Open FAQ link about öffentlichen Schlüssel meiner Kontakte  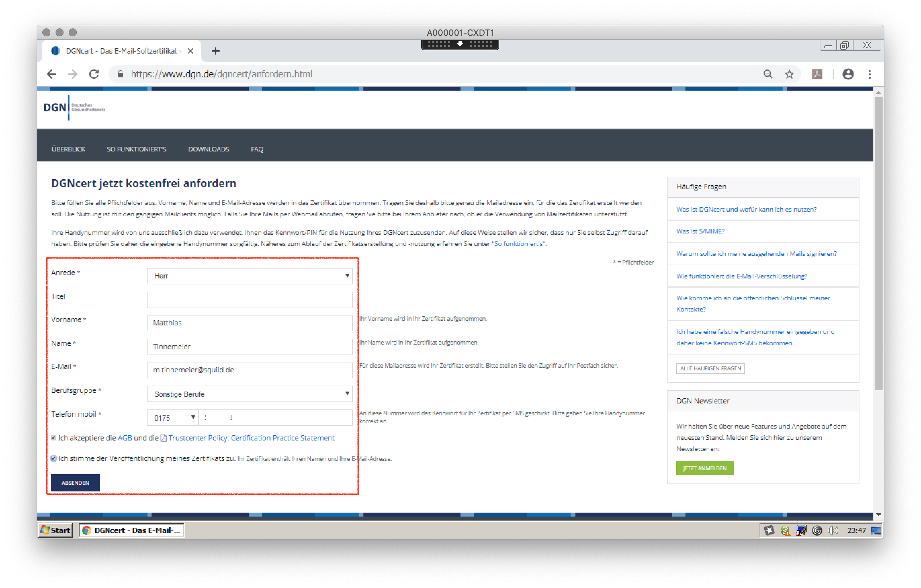753,304
